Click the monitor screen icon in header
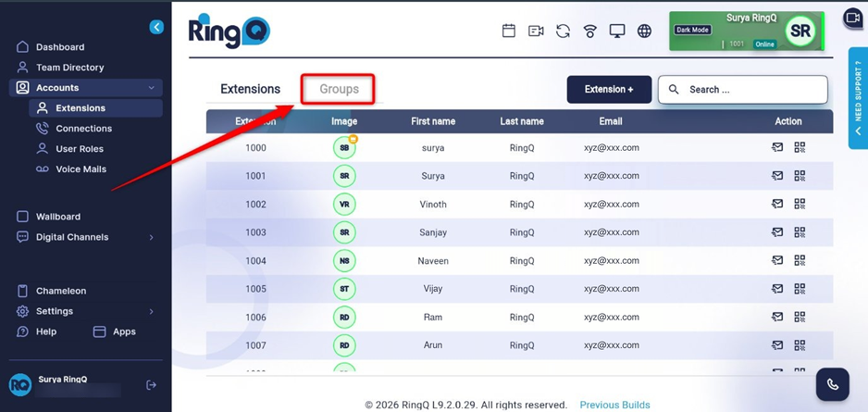This screenshot has width=868, height=412. tap(616, 31)
